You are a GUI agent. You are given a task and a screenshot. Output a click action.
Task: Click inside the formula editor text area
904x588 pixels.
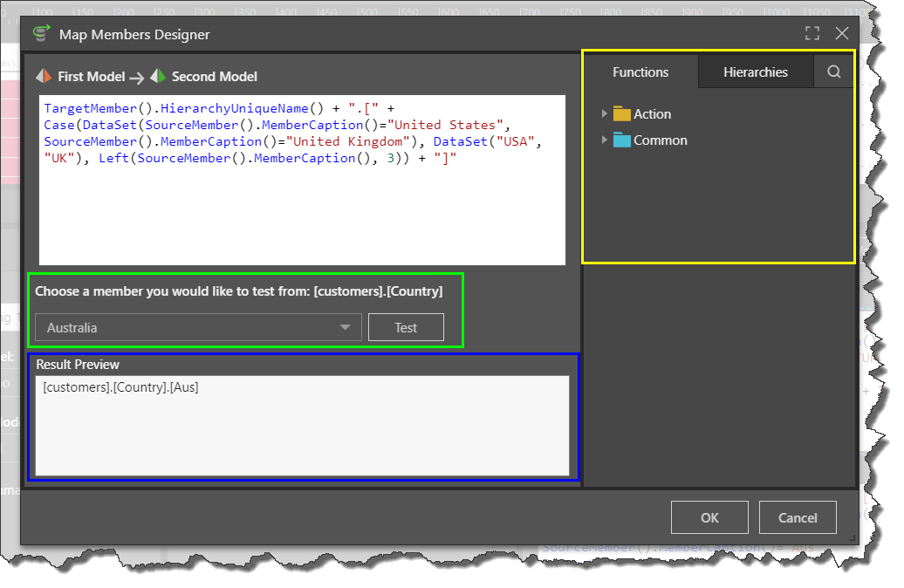click(302, 209)
